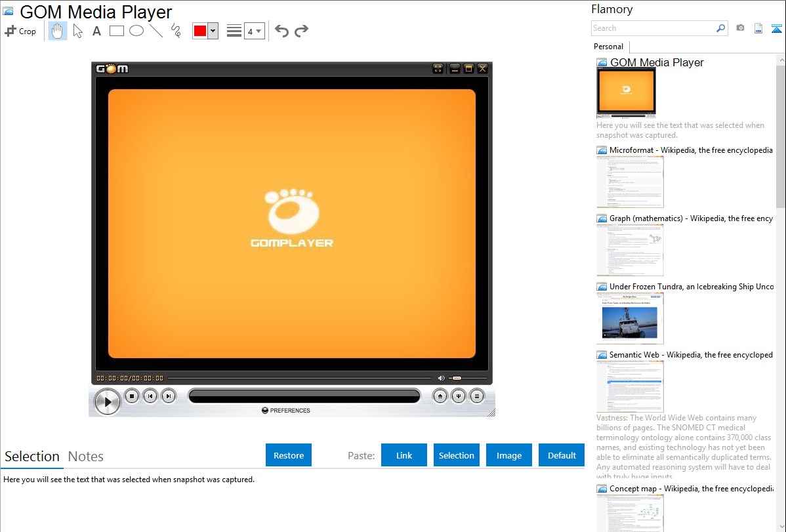786x532 pixels.
Task: Click the Restore button
Action: 289,455
